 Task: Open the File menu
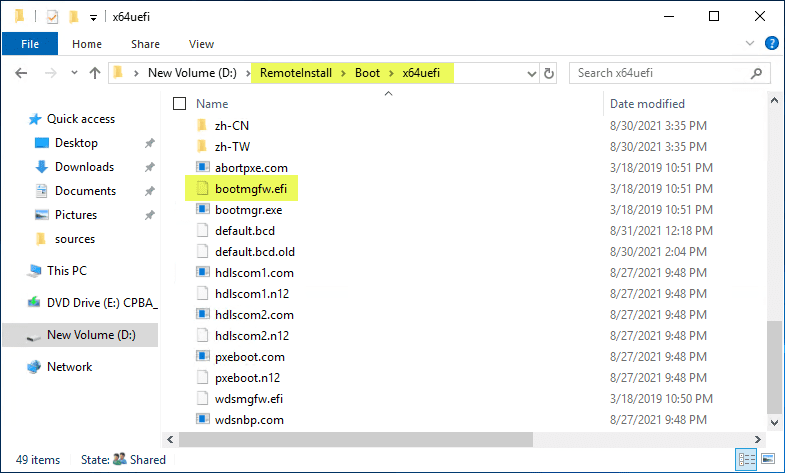tap(30, 44)
